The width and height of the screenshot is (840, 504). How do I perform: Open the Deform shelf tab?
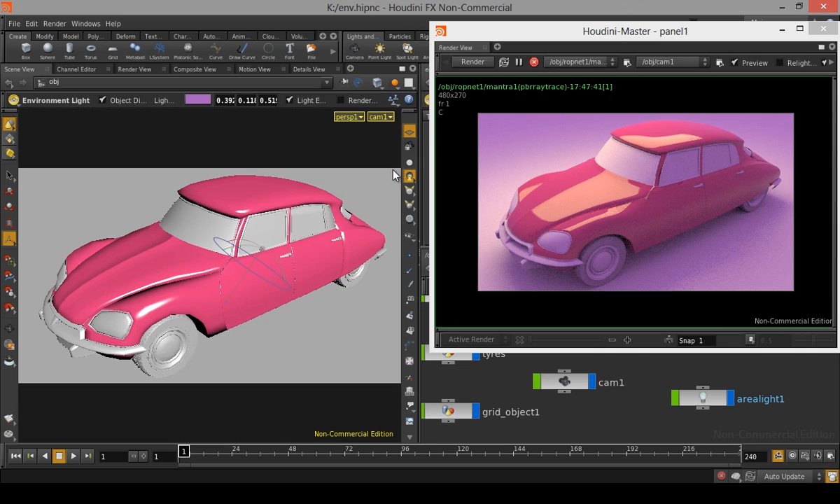pyautogui.click(x=126, y=36)
